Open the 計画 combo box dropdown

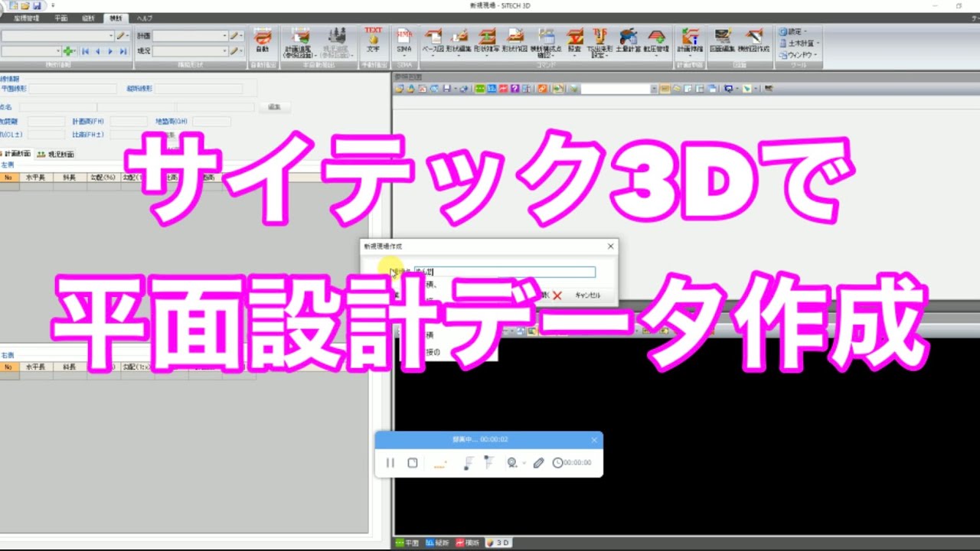(224, 36)
